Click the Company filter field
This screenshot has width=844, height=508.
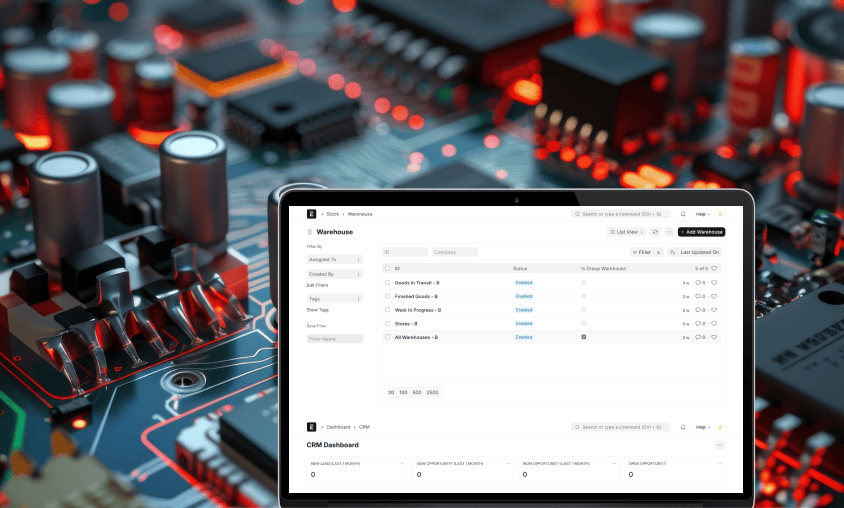[x=454, y=252]
